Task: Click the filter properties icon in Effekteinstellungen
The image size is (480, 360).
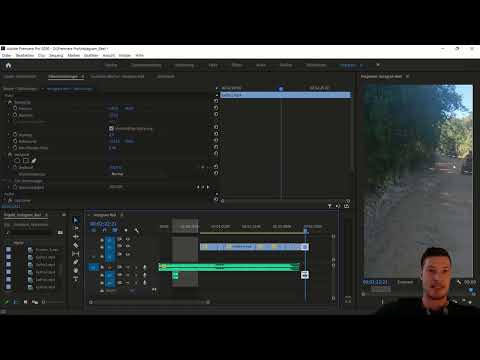Action: [329, 206]
